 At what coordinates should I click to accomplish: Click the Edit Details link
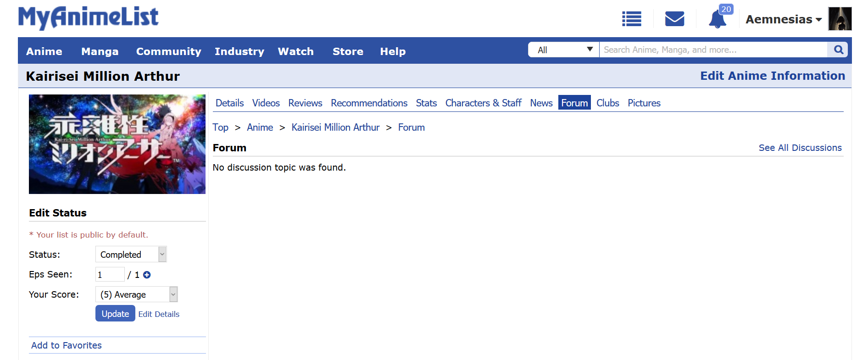(x=159, y=314)
